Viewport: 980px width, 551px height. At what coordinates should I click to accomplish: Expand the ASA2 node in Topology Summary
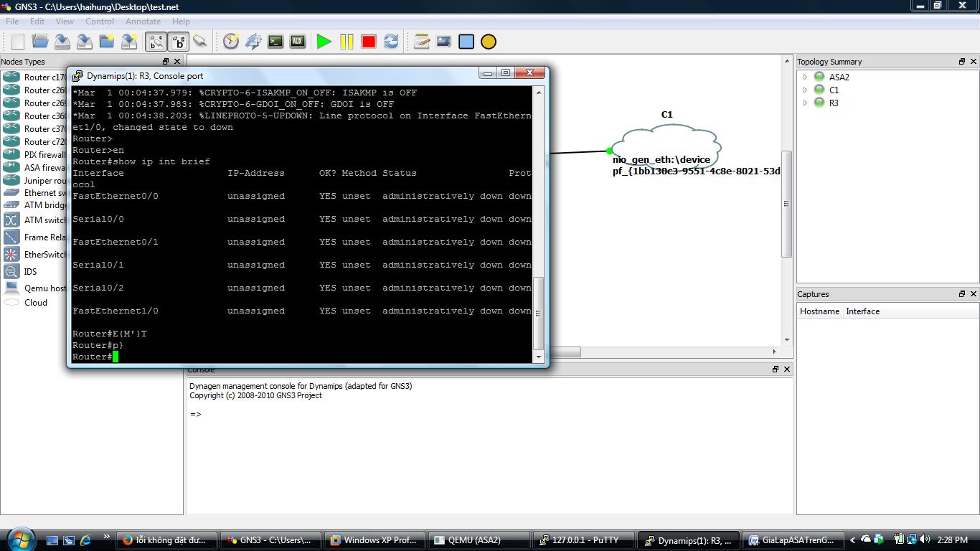805,77
